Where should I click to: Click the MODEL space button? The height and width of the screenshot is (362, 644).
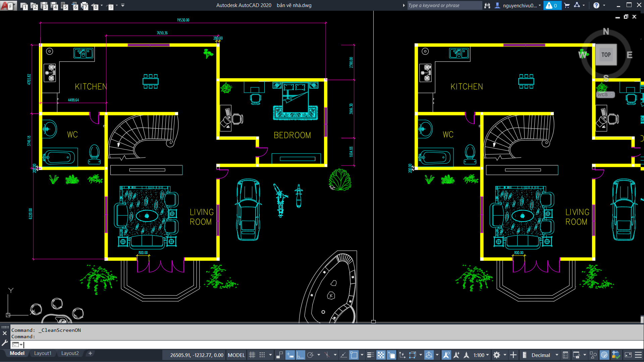pos(236,355)
